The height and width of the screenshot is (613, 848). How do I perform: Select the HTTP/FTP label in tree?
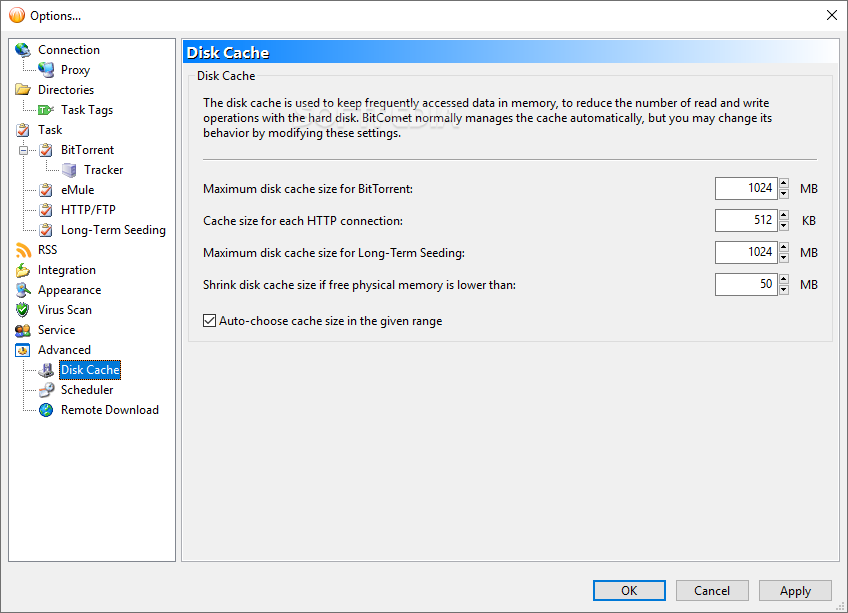pyautogui.click(x=88, y=210)
